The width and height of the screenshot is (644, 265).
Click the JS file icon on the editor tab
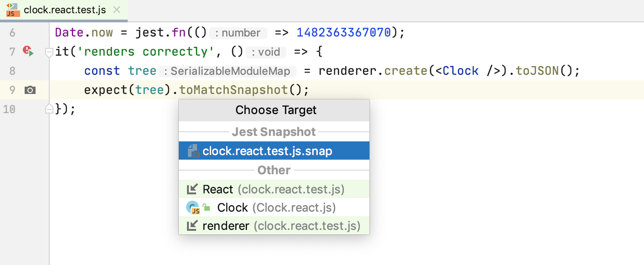(x=12, y=9)
